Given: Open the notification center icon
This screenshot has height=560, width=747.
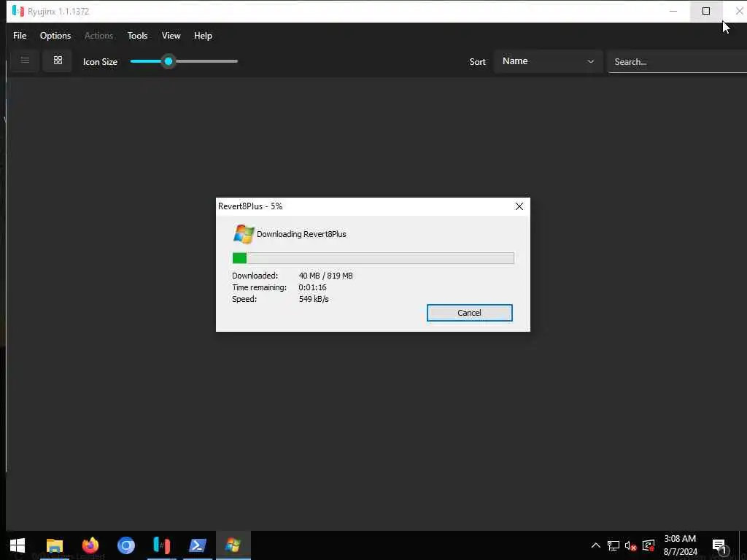Looking at the screenshot, I should (x=719, y=546).
